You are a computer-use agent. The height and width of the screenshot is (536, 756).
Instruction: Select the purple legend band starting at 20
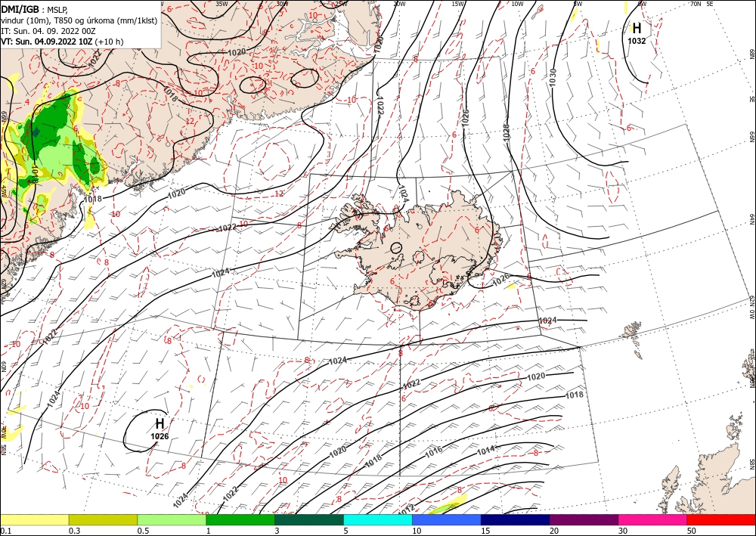584,519
